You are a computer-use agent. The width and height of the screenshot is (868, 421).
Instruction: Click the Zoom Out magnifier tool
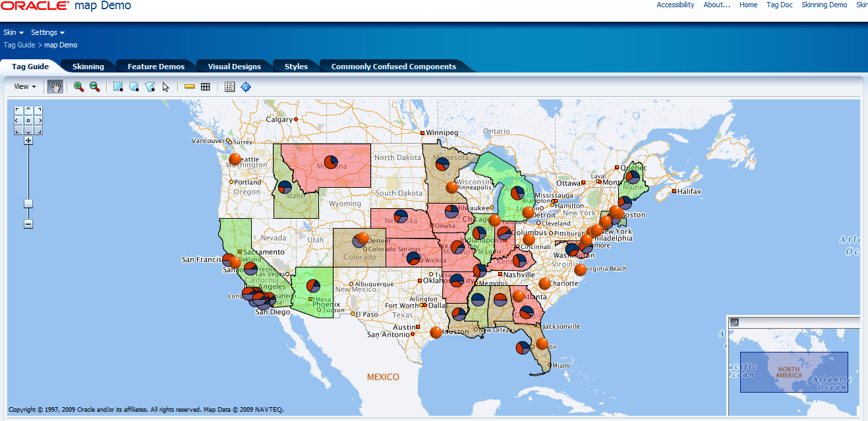tap(94, 86)
